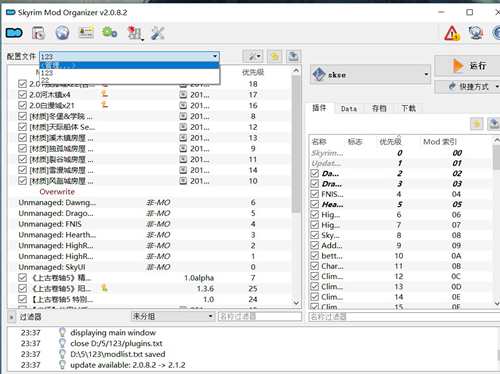Open the profiles ID card icon
Image resolution: width=500 pixels, height=374 pixels.
coord(86,33)
